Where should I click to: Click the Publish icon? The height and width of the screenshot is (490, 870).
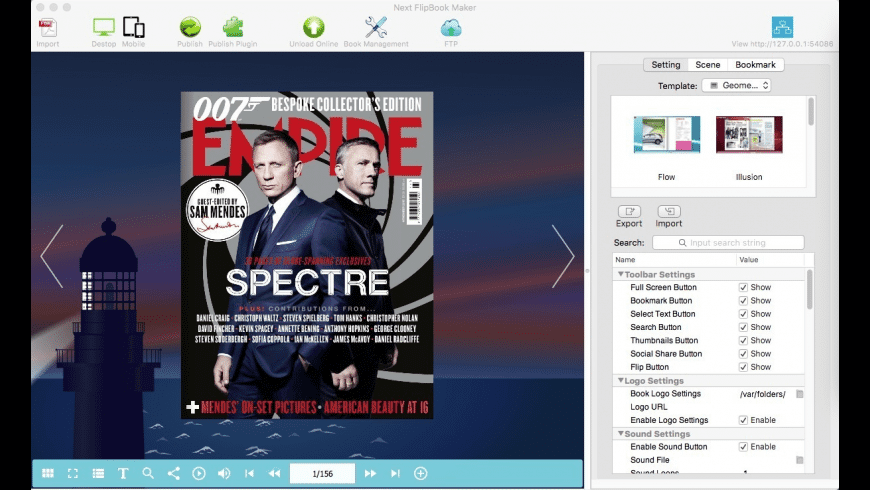190,27
